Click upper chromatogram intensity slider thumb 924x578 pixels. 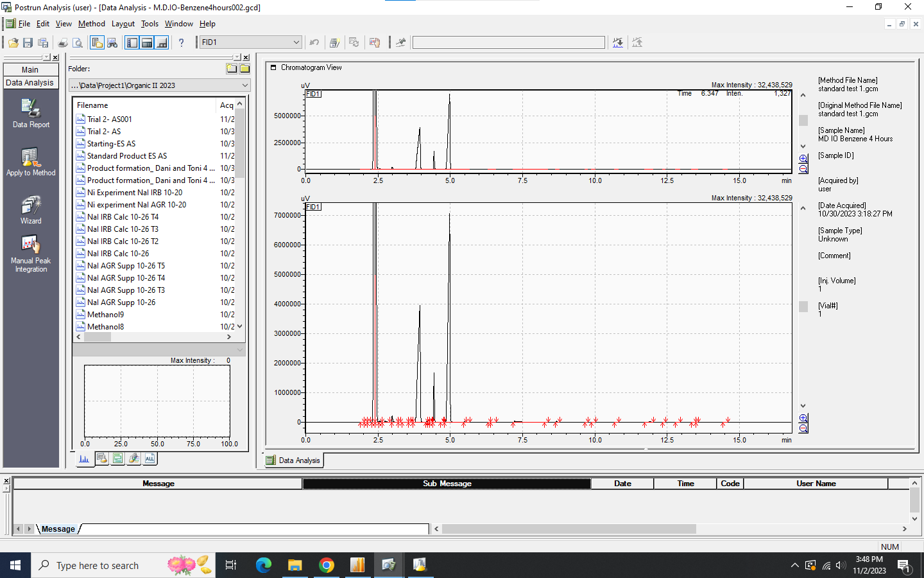point(803,121)
